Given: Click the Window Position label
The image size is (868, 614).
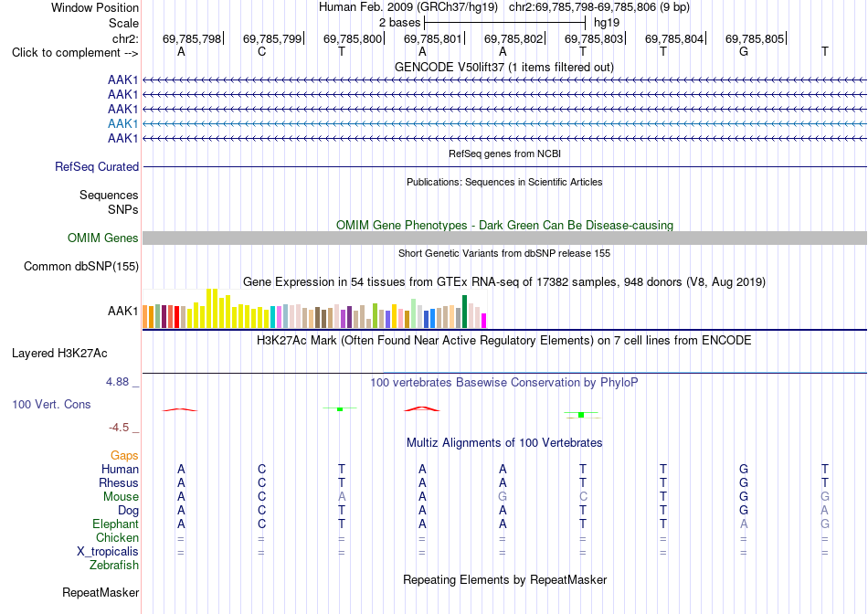Looking at the screenshot, I should tap(95, 7).
